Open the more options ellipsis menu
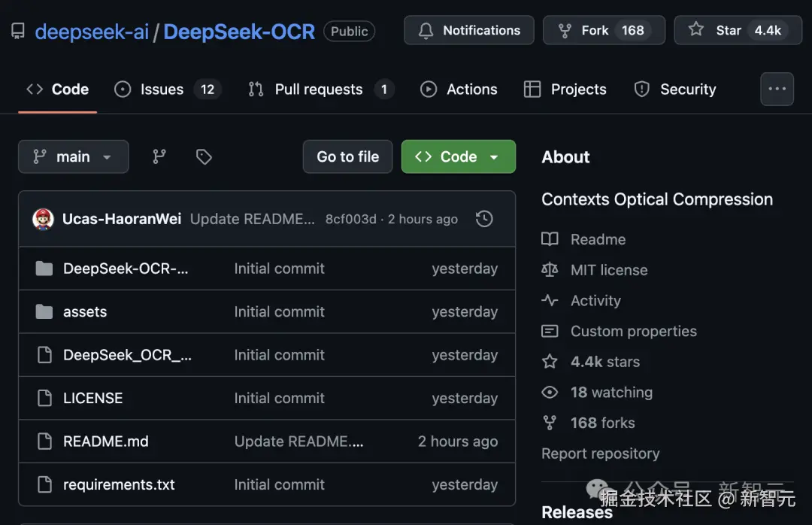This screenshot has height=525, width=812. (x=777, y=89)
